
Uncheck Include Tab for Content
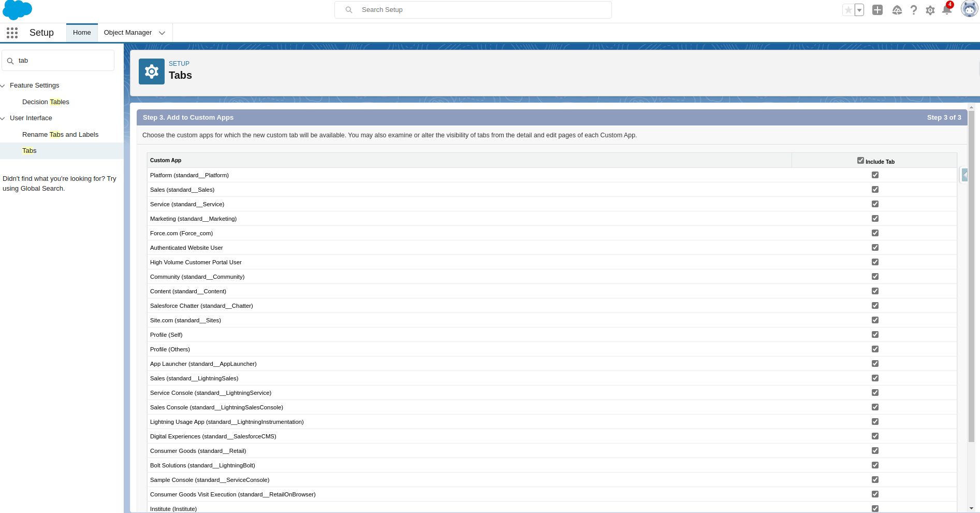875,291
